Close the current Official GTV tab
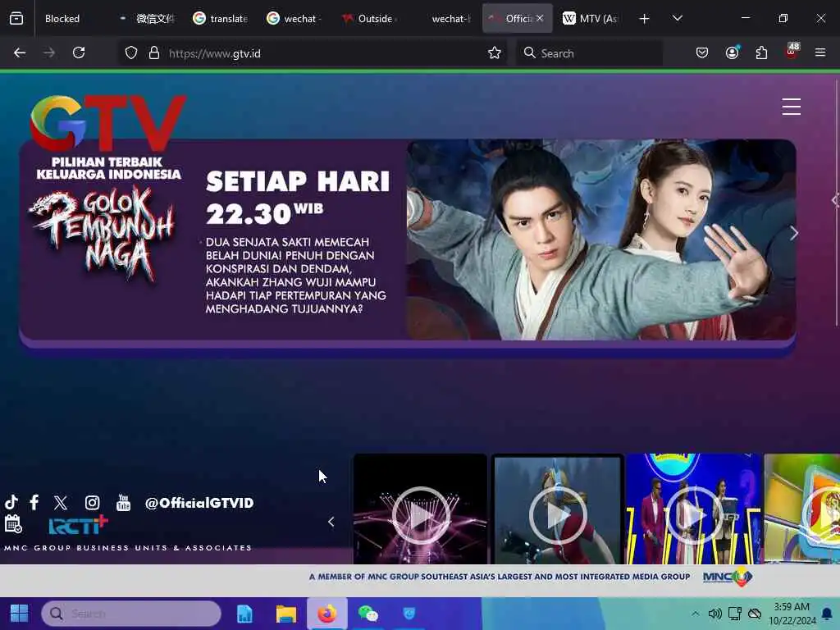Screen dimensions: 840x630 point(540,18)
